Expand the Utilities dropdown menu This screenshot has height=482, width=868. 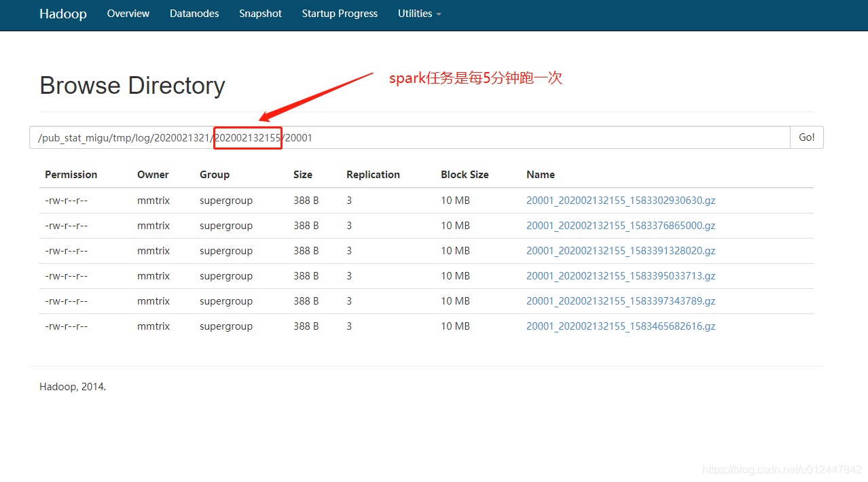(419, 14)
